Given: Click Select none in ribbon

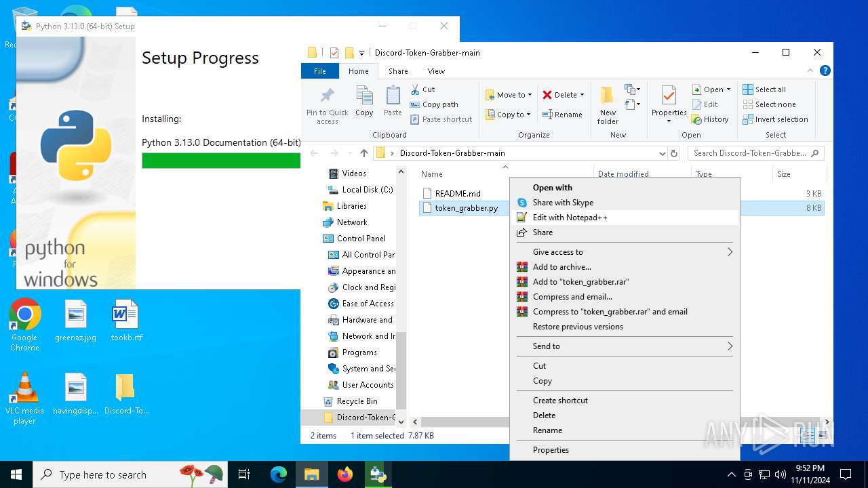Looking at the screenshot, I should click(769, 104).
